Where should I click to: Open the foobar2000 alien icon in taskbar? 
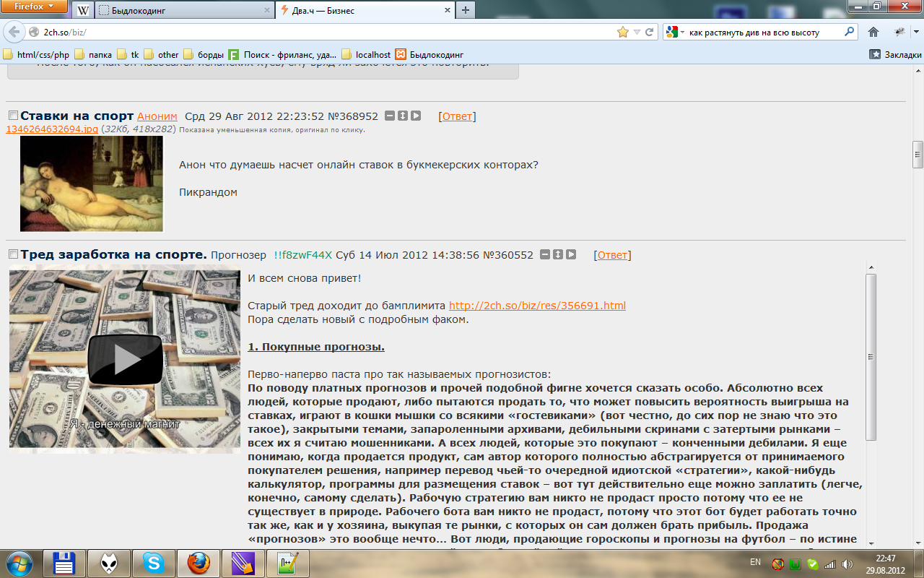coord(109,563)
